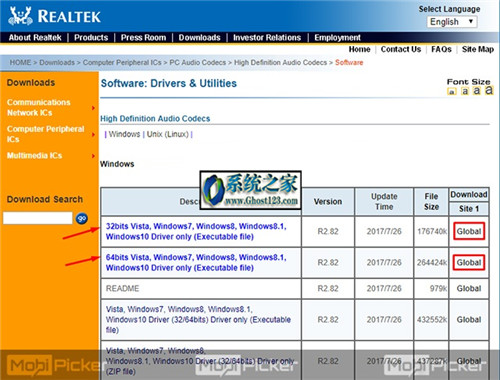
Task: Download 64bits driver from Global site
Action: pyautogui.click(x=469, y=263)
